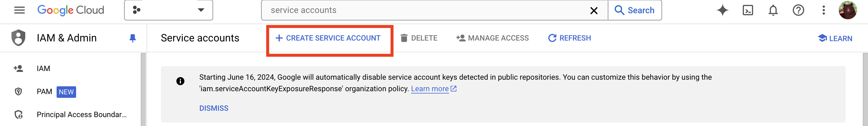Follow the Learn more link

point(430,89)
